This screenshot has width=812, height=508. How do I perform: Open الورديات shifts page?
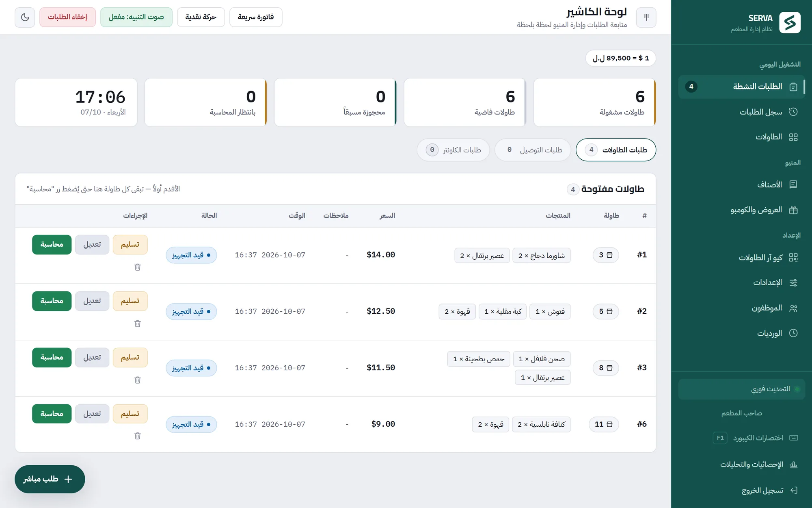tap(741, 333)
